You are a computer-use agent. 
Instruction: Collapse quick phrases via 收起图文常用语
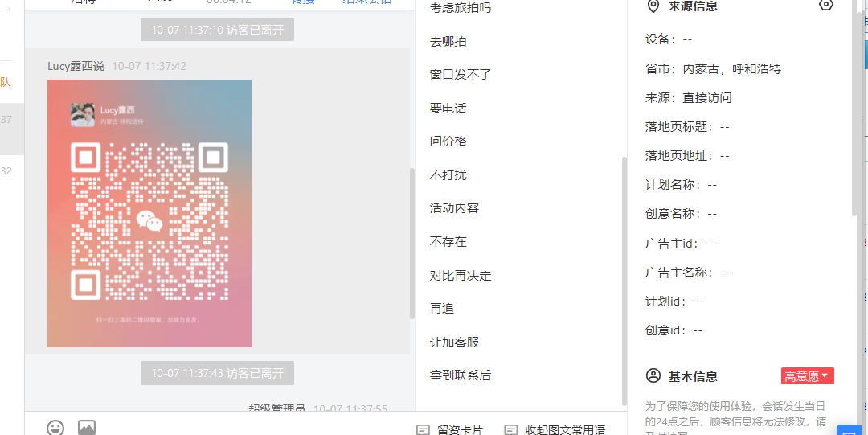(x=555, y=430)
